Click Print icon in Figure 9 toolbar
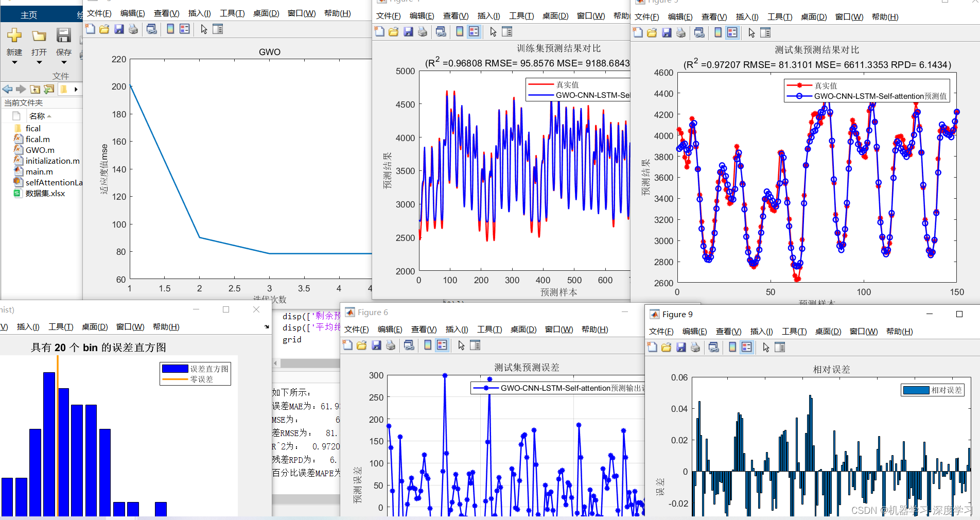 click(x=695, y=347)
